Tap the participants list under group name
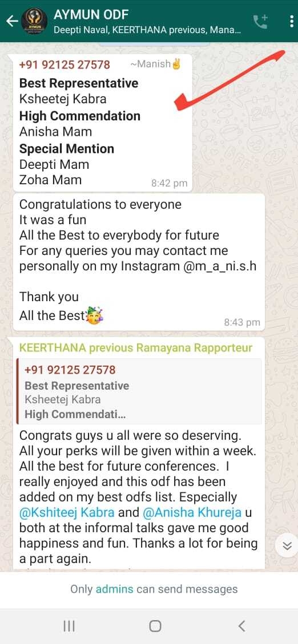Viewport: 298px width, 644px height. [147, 30]
